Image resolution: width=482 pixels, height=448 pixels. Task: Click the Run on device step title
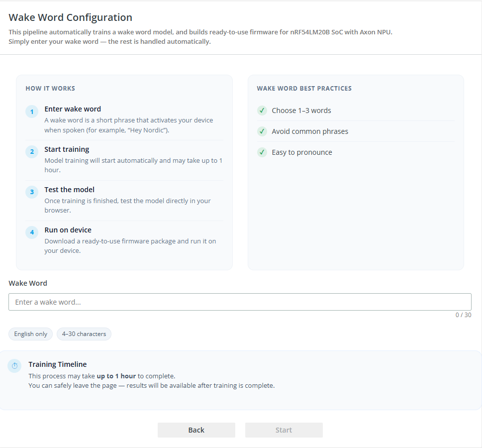[x=68, y=230]
